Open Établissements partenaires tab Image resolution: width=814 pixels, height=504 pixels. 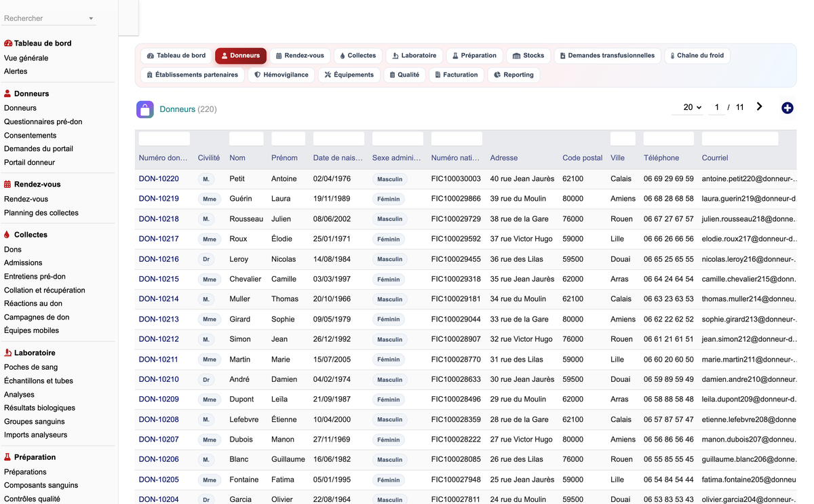coord(193,75)
